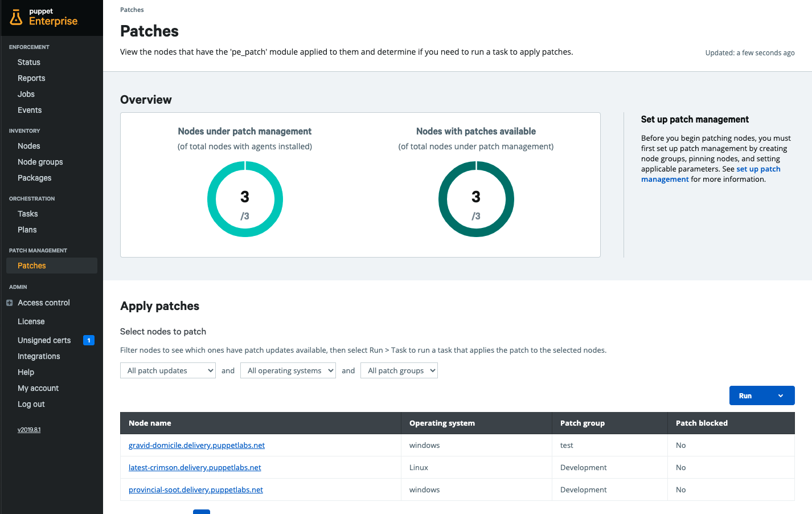Open Plans under Orchestration
Image resolution: width=812 pixels, height=514 pixels.
pyautogui.click(x=27, y=230)
